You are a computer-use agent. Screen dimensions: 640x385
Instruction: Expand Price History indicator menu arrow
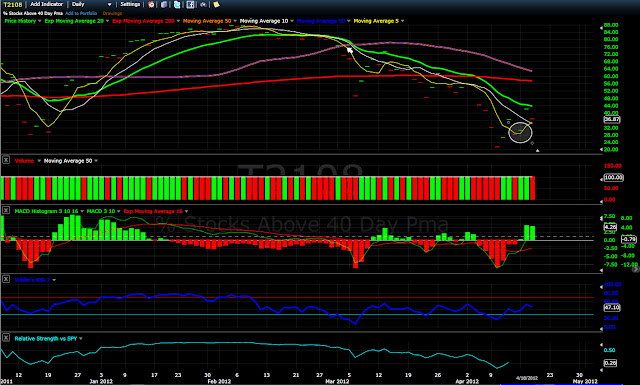click(x=40, y=21)
